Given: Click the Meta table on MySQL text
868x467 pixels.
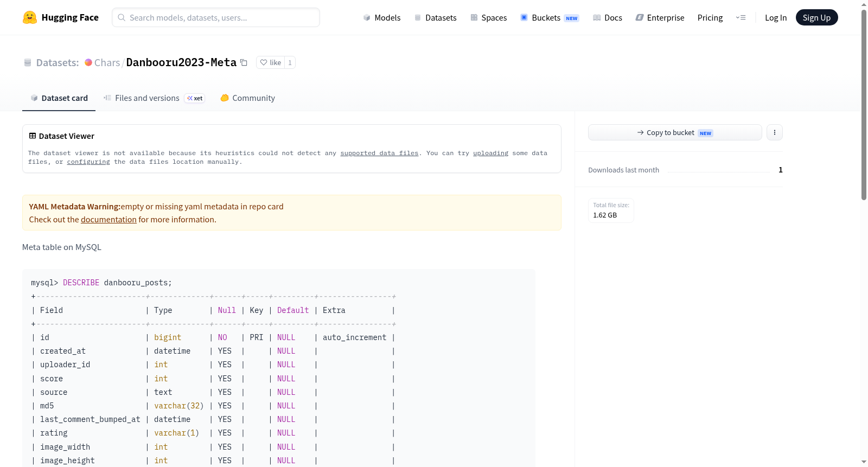Looking at the screenshot, I should tap(62, 247).
